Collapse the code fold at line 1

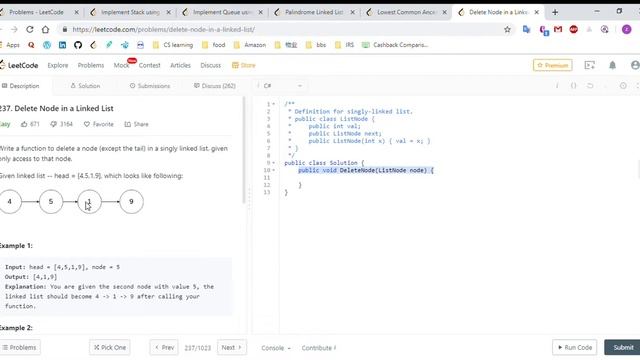click(273, 104)
